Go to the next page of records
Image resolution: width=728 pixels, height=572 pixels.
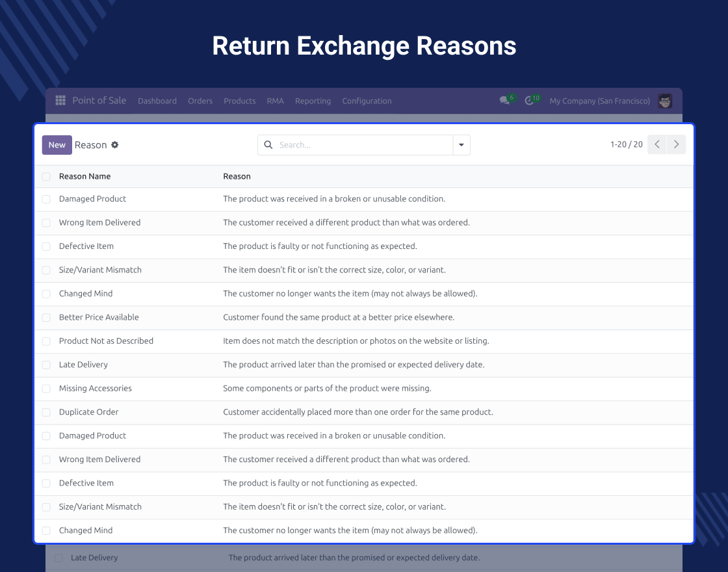(x=677, y=144)
